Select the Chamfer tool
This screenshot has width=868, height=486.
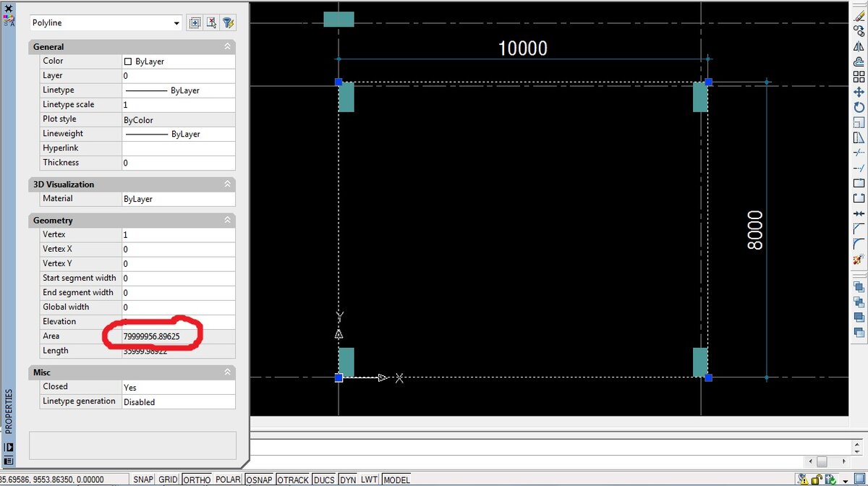(859, 229)
